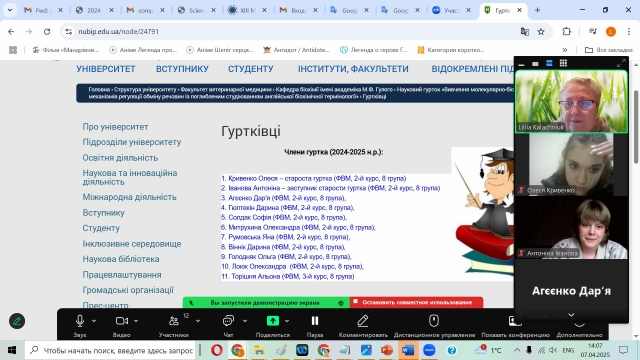Show more bookmarks with the » chevron
Image resolution: width=640 pixels, height=360 pixels.
point(565,50)
